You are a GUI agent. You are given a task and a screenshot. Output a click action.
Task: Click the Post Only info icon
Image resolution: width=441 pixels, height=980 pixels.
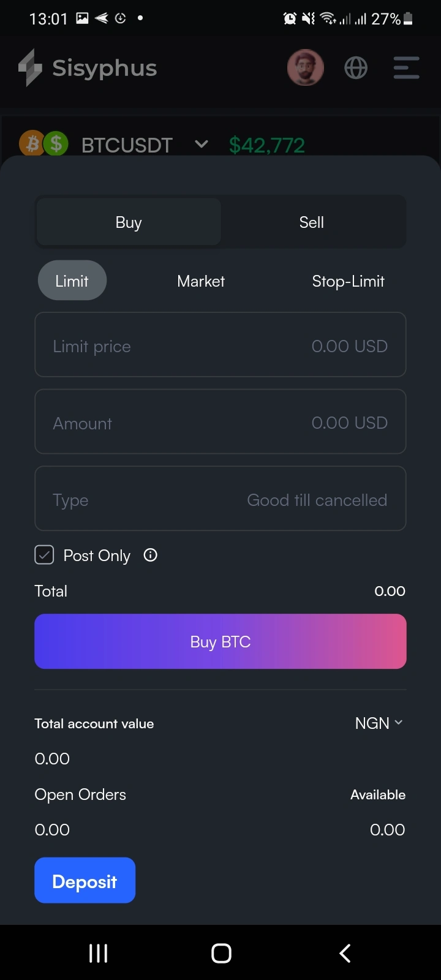tap(150, 555)
